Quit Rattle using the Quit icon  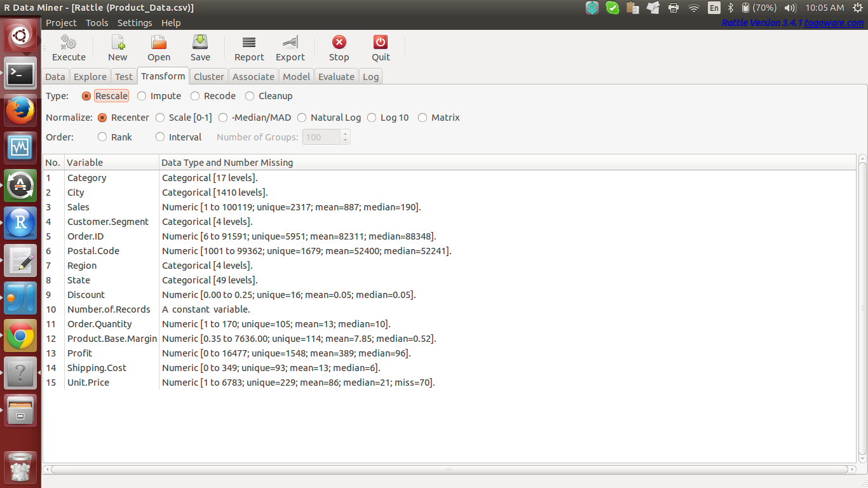381,48
